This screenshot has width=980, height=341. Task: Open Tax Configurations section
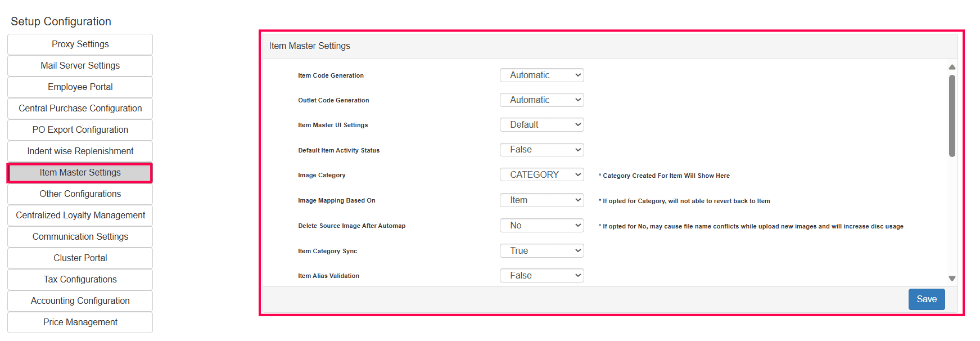click(x=80, y=280)
